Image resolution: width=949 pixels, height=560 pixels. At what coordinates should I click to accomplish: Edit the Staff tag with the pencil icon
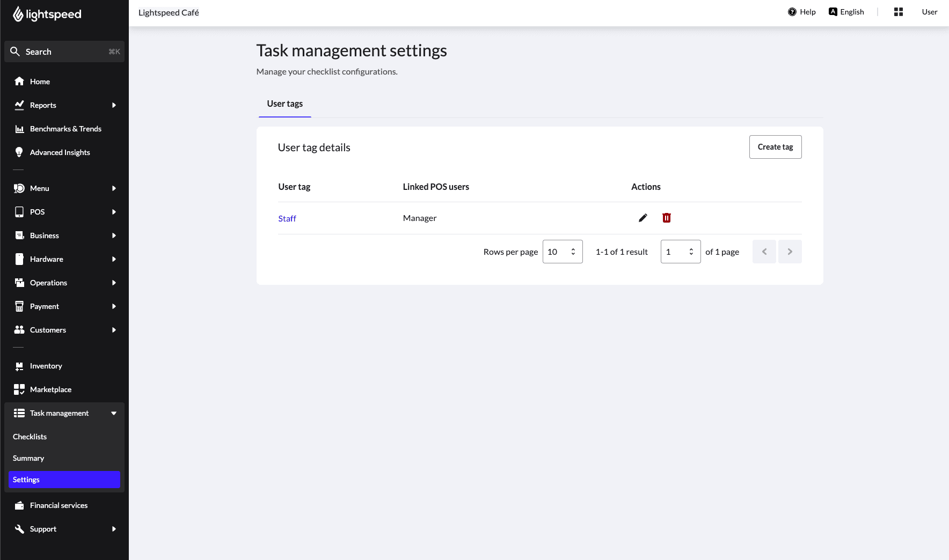click(643, 218)
